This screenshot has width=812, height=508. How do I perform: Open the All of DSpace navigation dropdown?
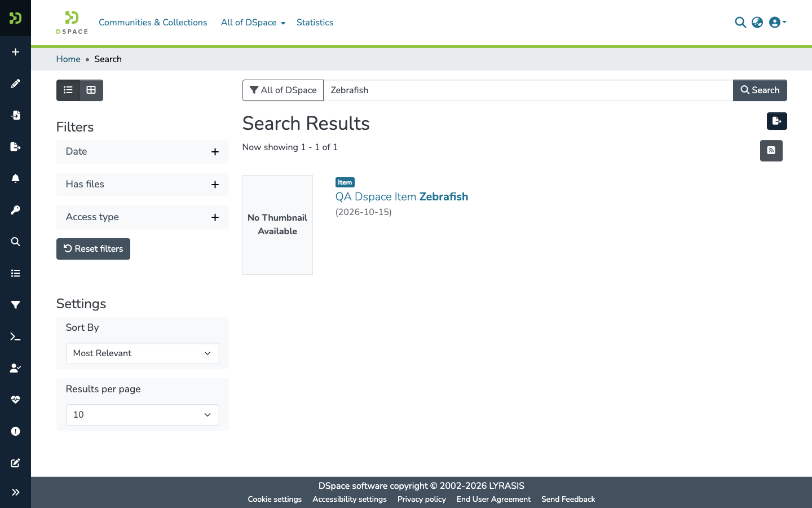pos(253,23)
